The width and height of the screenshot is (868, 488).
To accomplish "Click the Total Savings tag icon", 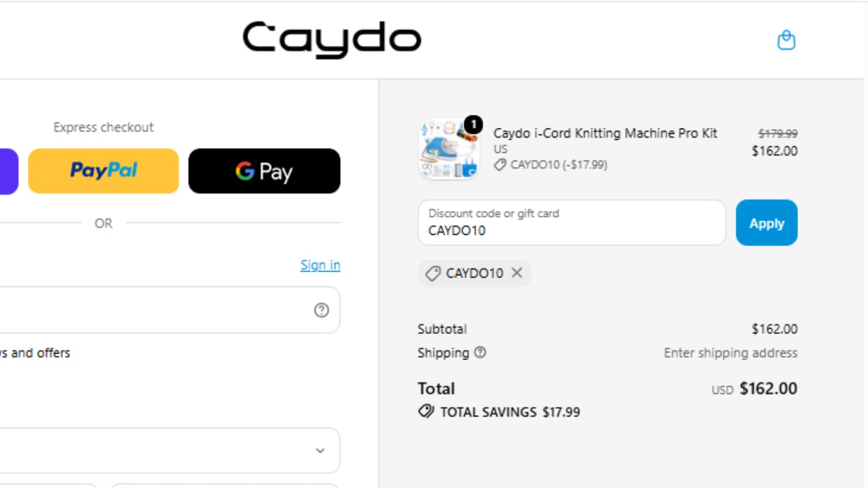I will coord(426,412).
